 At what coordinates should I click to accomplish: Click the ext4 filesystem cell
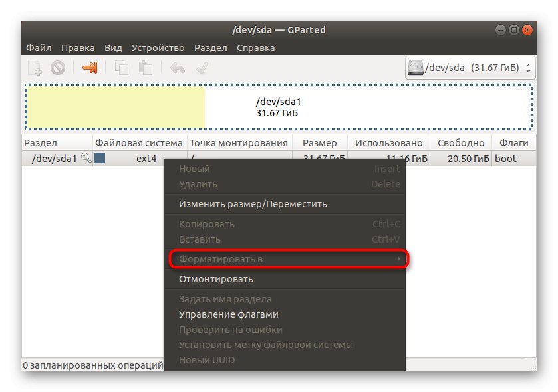click(146, 159)
